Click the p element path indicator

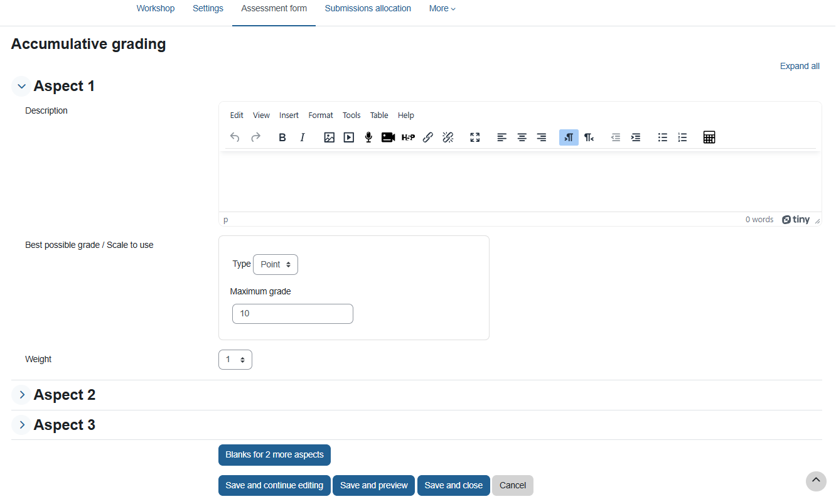[226, 220]
